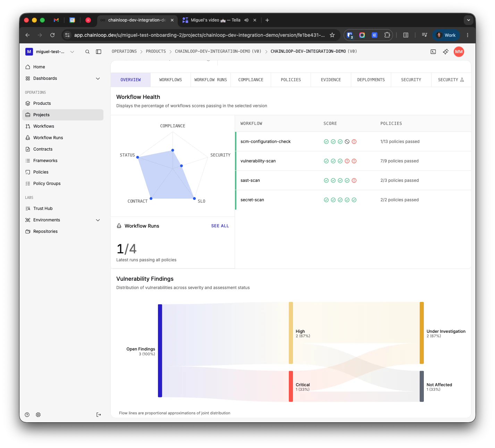Open the Chrome three-dot menu
Image resolution: width=495 pixels, height=448 pixels.
point(468,35)
